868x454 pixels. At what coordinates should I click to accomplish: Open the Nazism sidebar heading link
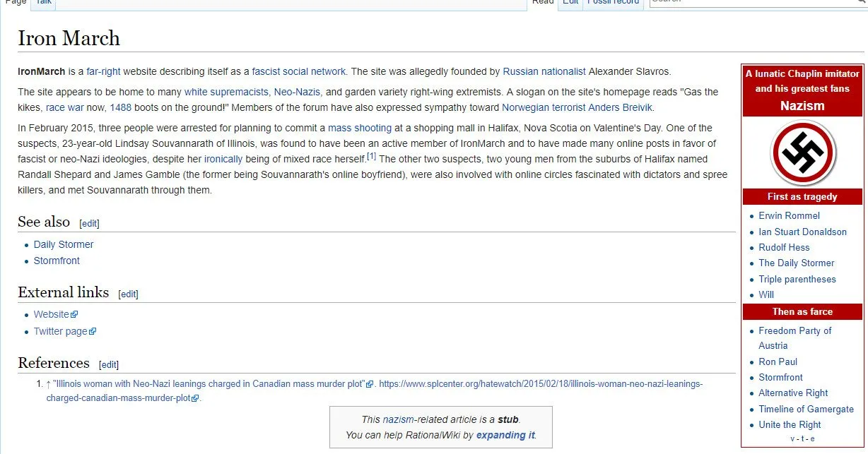(x=802, y=106)
